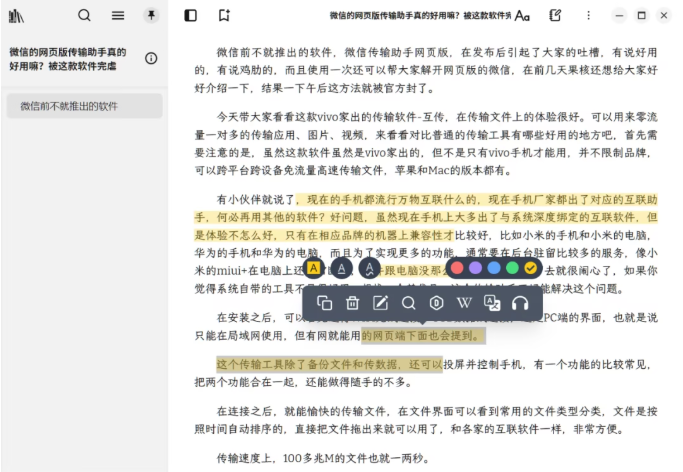Screen dimensions: 683x472
Task: Maximize the reader window
Action: pyautogui.click(x=641, y=16)
